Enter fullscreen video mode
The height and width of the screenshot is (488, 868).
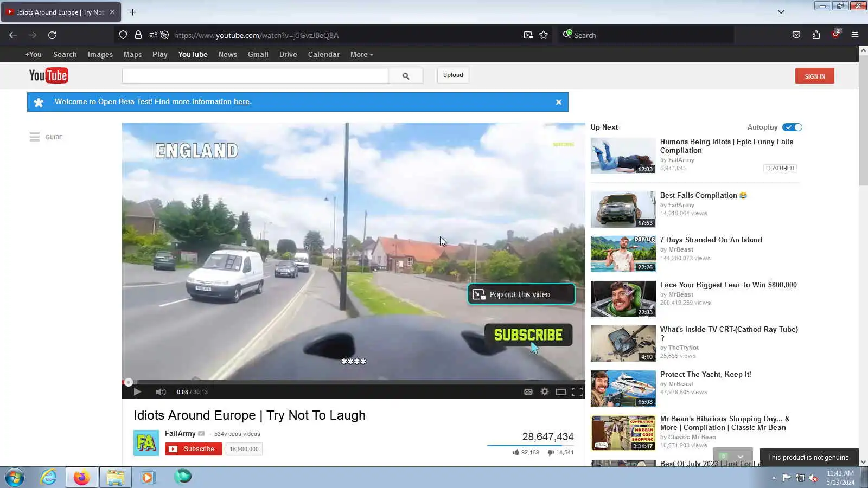coord(577,392)
